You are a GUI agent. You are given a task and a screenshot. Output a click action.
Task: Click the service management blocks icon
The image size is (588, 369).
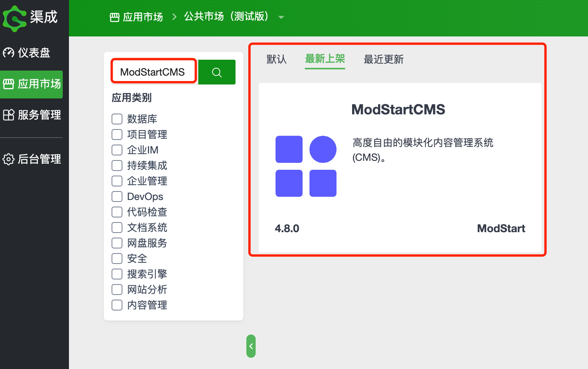[9, 115]
